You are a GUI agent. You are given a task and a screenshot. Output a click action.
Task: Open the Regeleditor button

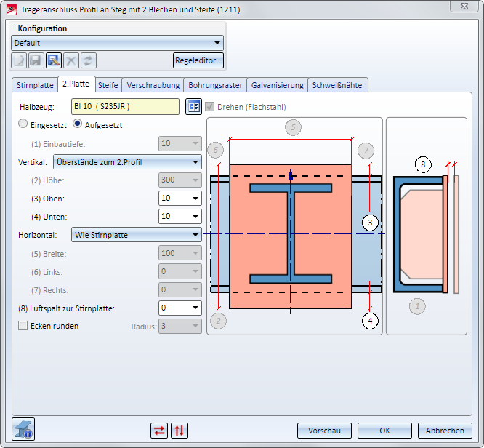point(198,60)
